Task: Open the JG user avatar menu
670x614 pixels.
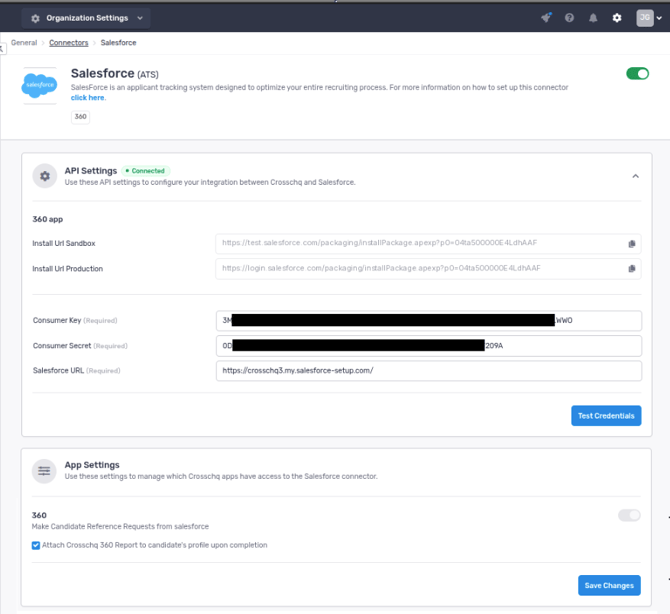Action: [x=645, y=18]
